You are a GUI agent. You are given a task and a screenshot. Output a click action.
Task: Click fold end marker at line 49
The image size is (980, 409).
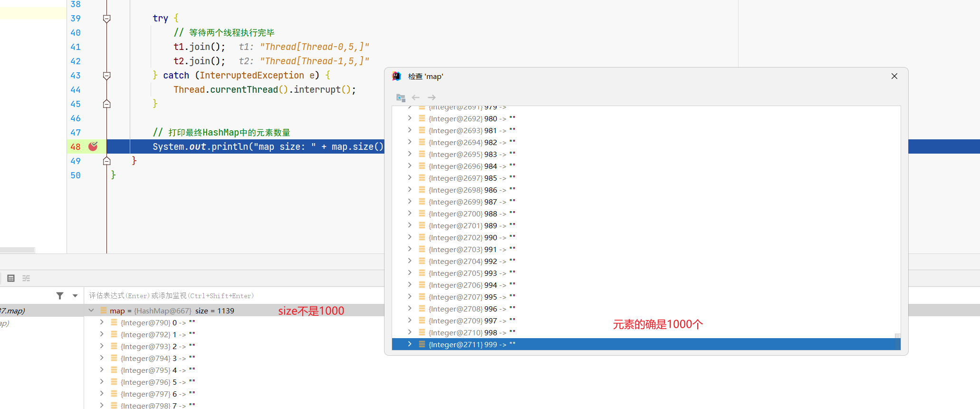107,161
